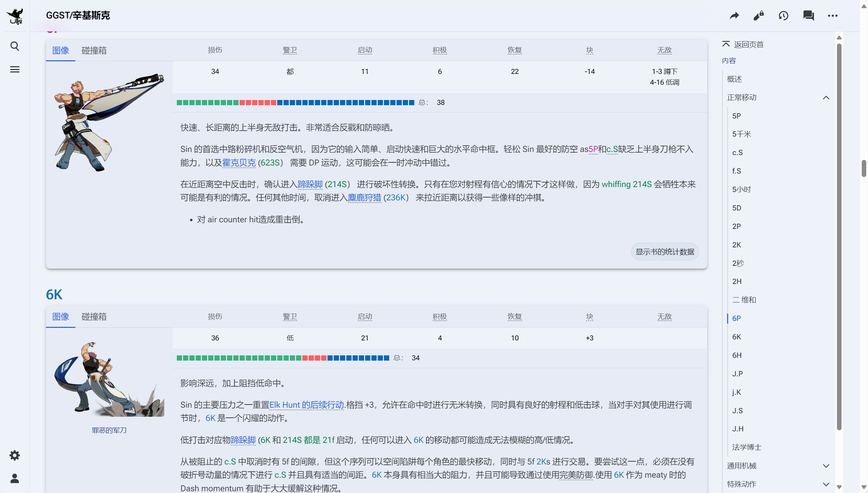Jump to c.S in contents
This screenshot has height=493, width=868.
(x=737, y=153)
